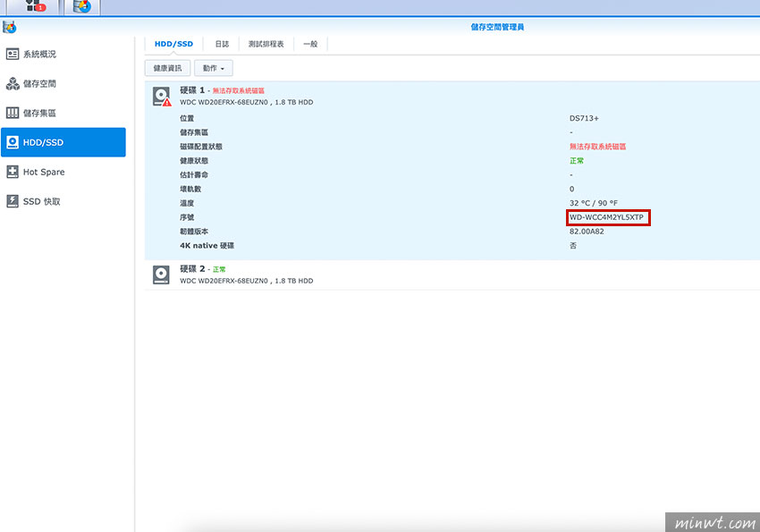The width and height of the screenshot is (760, 532).
Task: Open the 測試排程表 tab
Action: 265,43
